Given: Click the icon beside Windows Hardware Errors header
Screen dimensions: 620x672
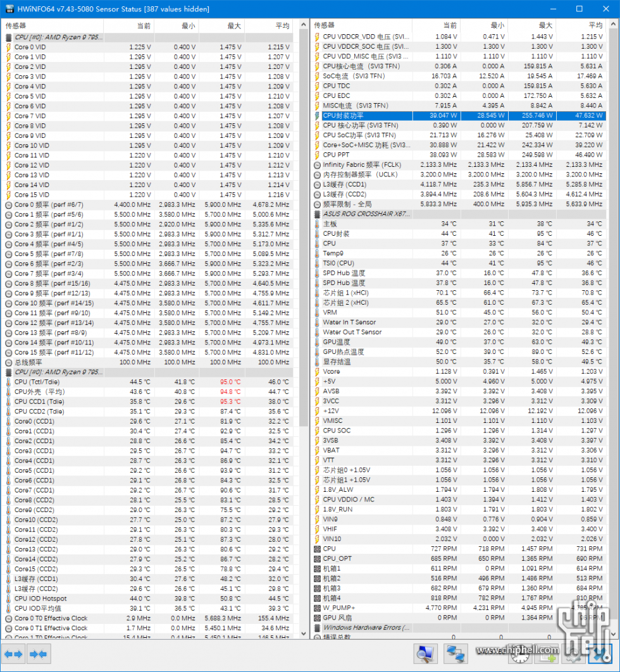Looking at the screenshot, I should point(317,628).
